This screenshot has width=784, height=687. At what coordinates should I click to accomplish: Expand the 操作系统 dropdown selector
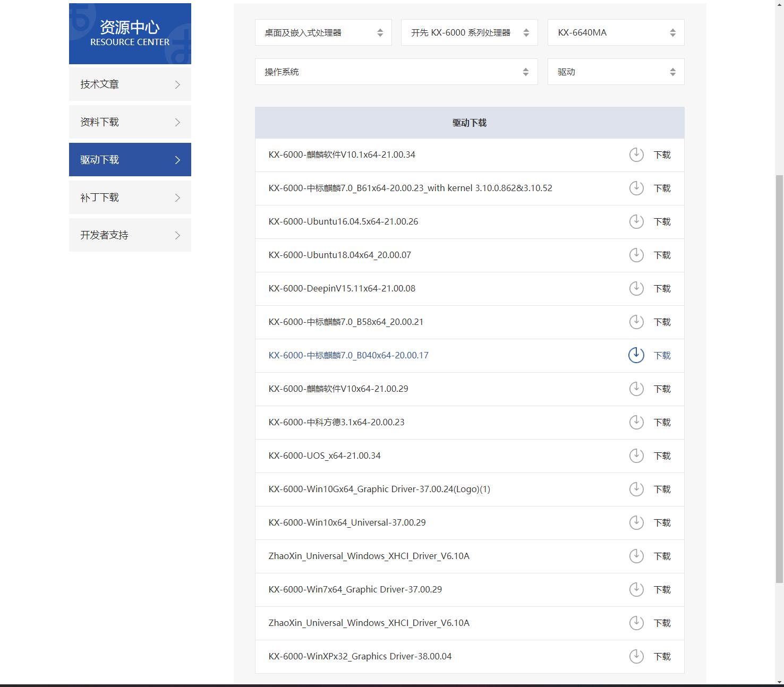395,72
